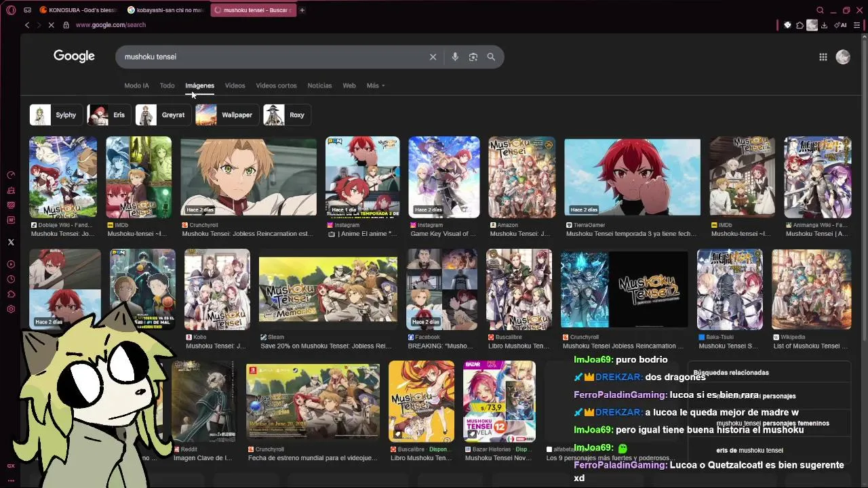Open the Bazar Historias novela image
The height and width of the screenshot is (488, 868).
pos(499,401)
